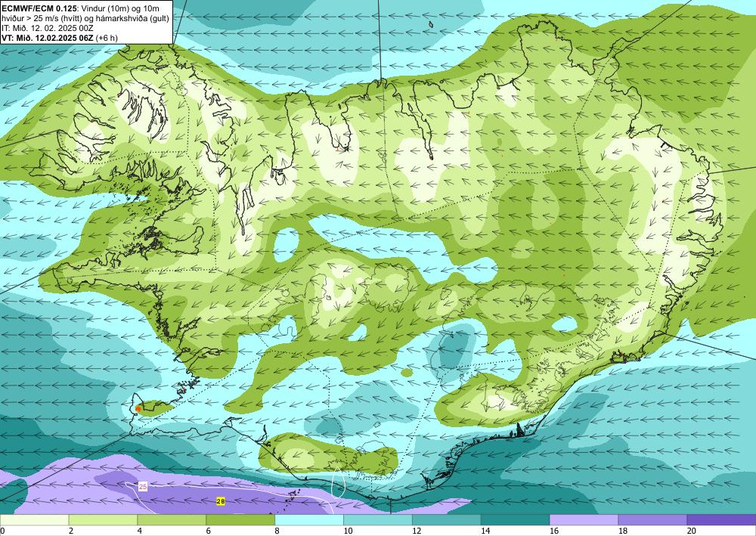Click the legend scale value "18"

click(x=622, y=531)
